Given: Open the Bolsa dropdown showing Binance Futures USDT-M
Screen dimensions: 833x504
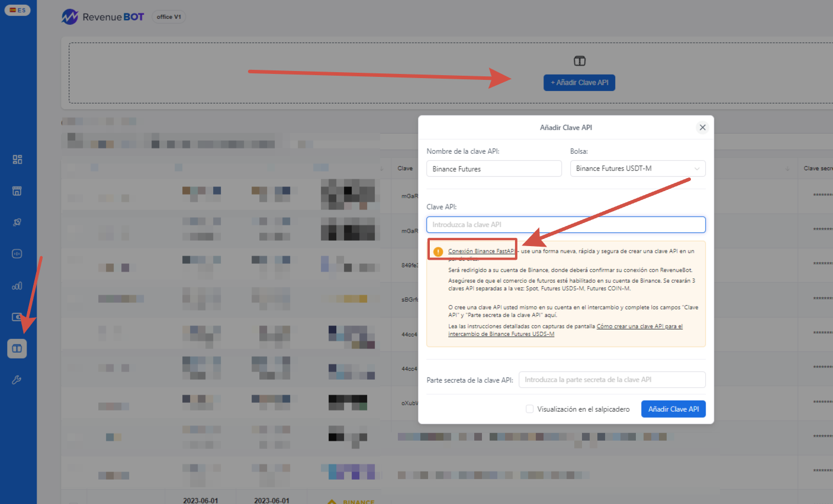Looking at the screenshot, I should click(x=638, y=169).
